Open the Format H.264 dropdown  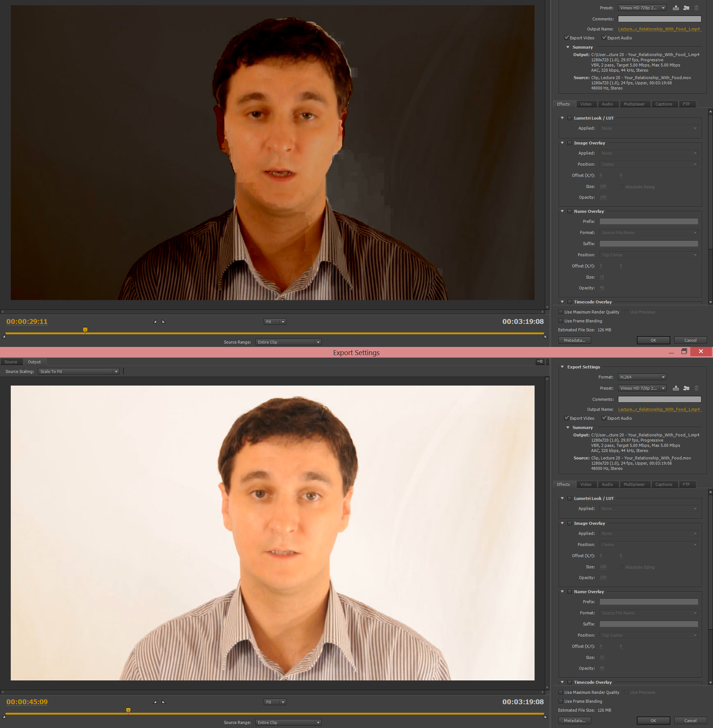coord(642,377)
